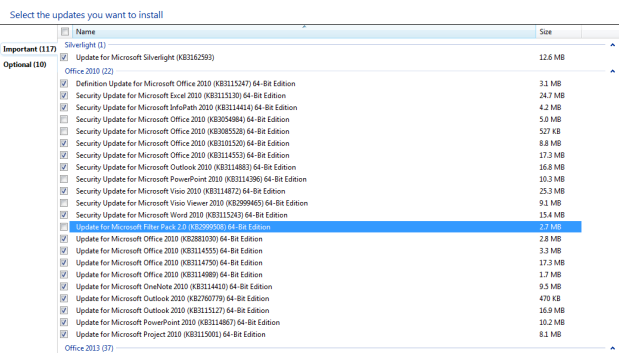
Task: Check Security Update for Office 2010 KB3085528
Action: [x=64, y=131]
